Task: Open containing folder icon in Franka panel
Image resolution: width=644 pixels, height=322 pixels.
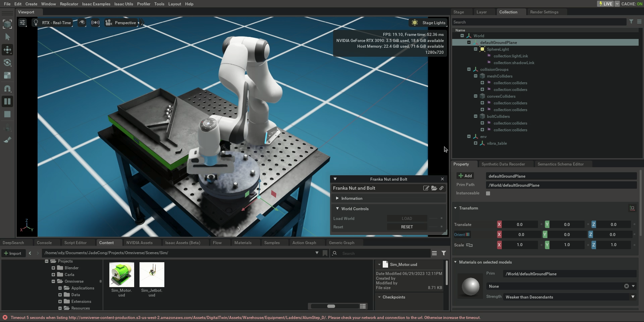Action: point(434,188)
